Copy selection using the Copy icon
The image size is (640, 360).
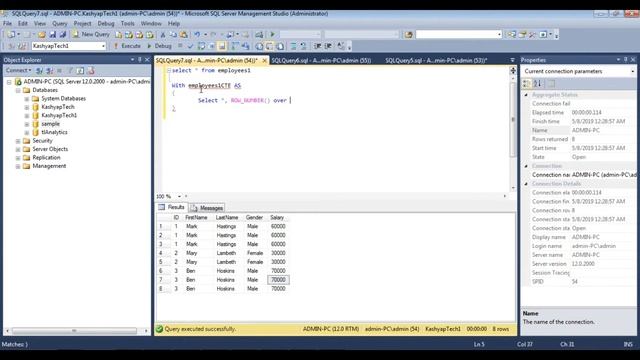[x=173, y=35]
